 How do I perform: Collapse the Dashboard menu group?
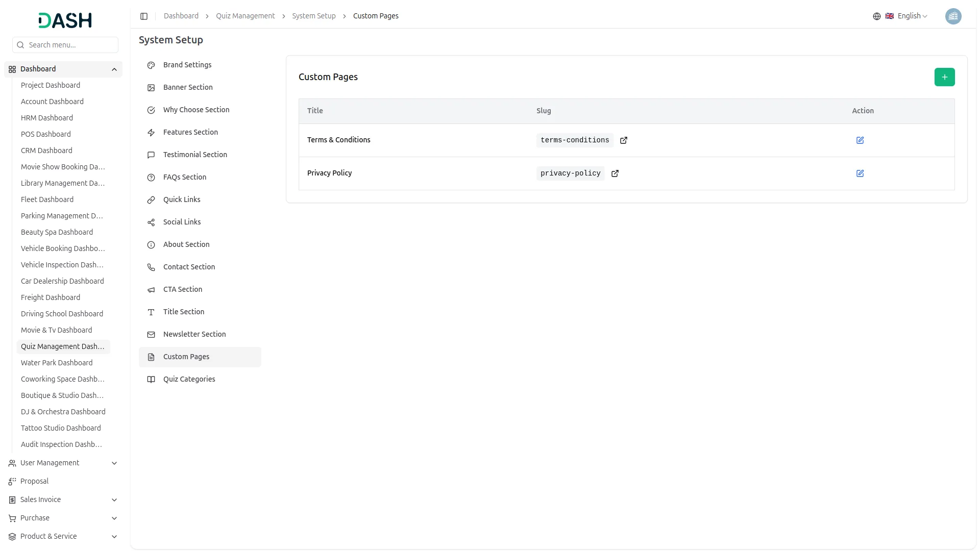114,69
